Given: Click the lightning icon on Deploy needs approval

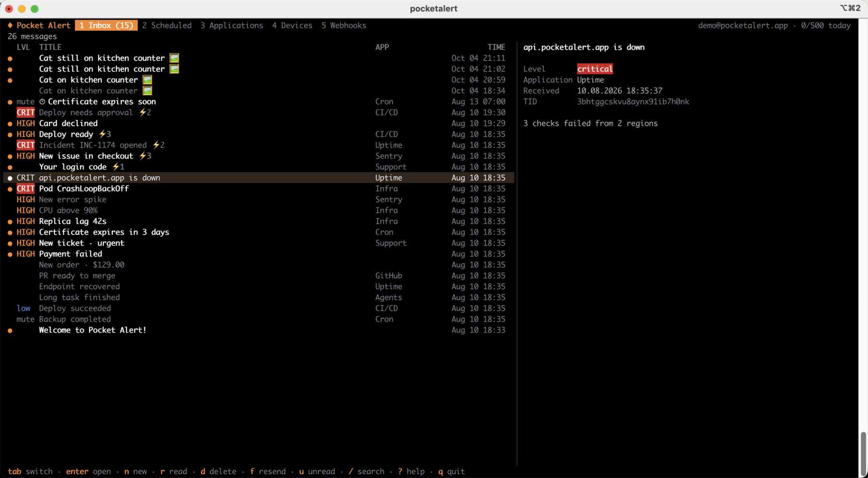Looking at the screenshot, I should [143, 112].
